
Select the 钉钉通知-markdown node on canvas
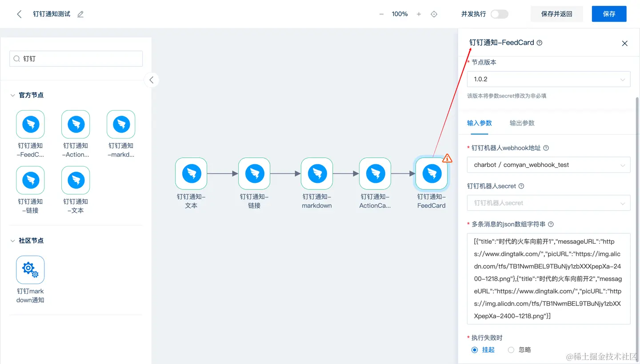pyautogui.click(x=317, y=174)
